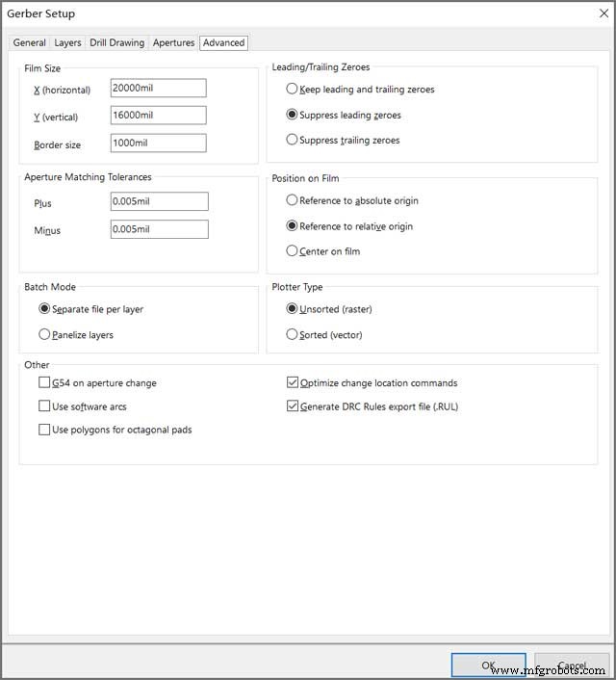Click the Y (vertical) film size field
Viewport: 616px width, 680px height.
(158, 117)
